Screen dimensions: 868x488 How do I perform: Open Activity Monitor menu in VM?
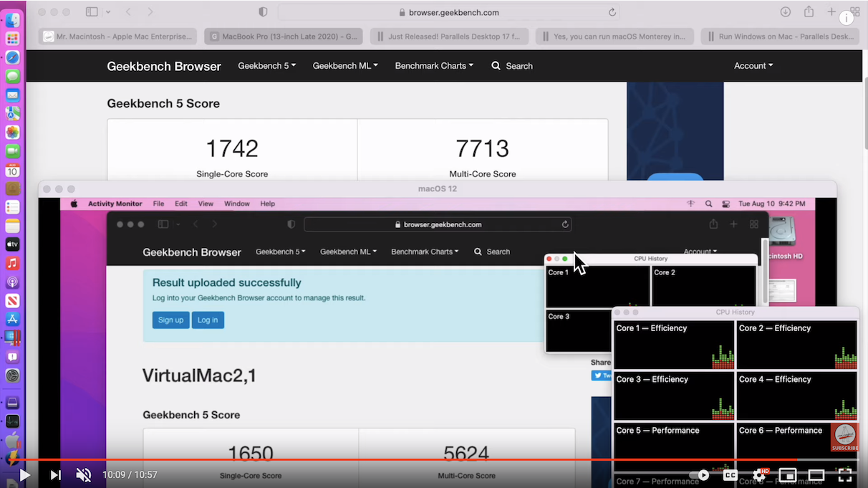115,204
